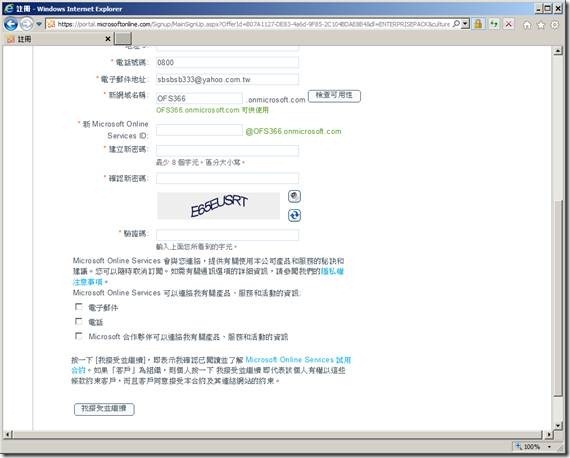Open the 100% zoom level control

click(528, 446)
